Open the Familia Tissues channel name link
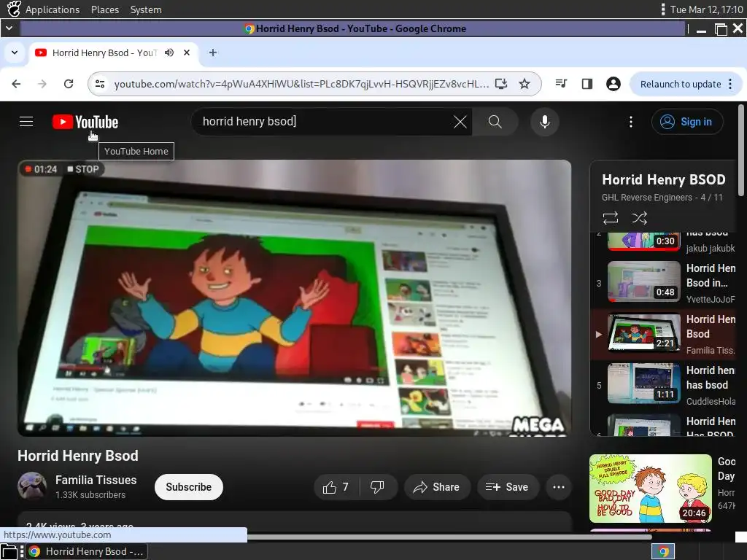Image resolution: width=747 pixels, height=560 pixels. [96, 480]
